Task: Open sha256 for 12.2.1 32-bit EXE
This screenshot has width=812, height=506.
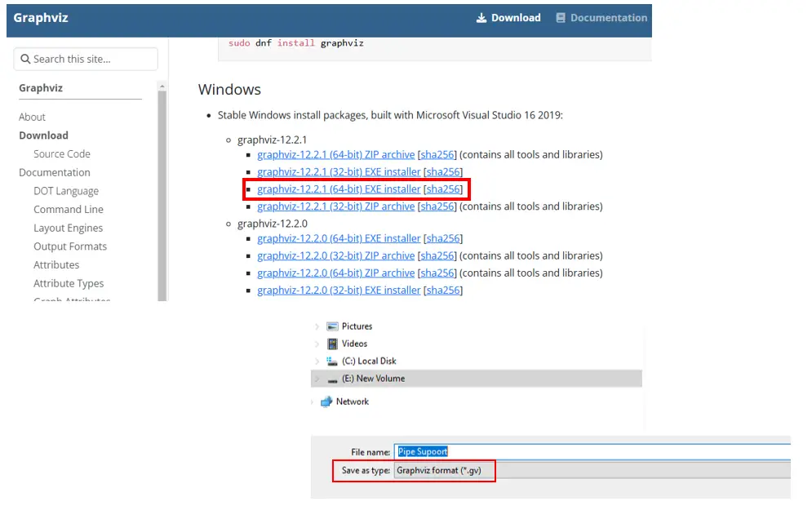Action: [x=443, y=172]
